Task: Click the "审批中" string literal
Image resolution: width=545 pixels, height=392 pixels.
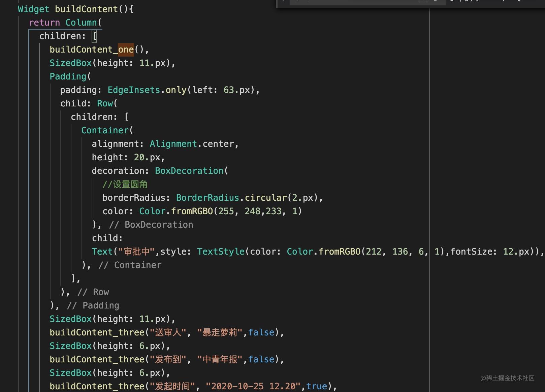Action: tap(136, 252)
